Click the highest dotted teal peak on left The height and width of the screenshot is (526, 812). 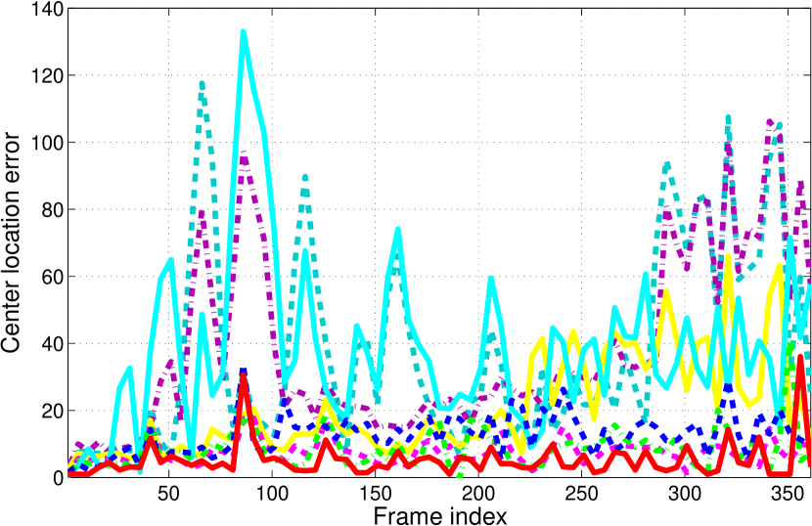(202, 86)
